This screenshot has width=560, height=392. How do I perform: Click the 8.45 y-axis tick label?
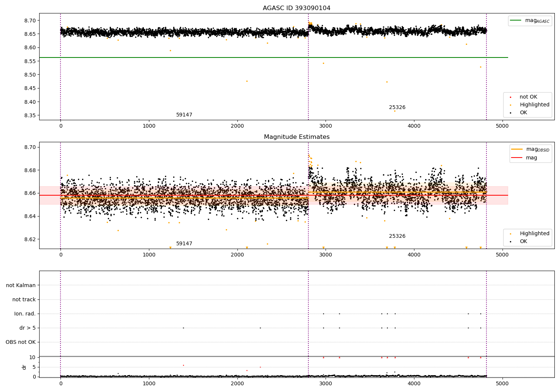tap(30, 88)
